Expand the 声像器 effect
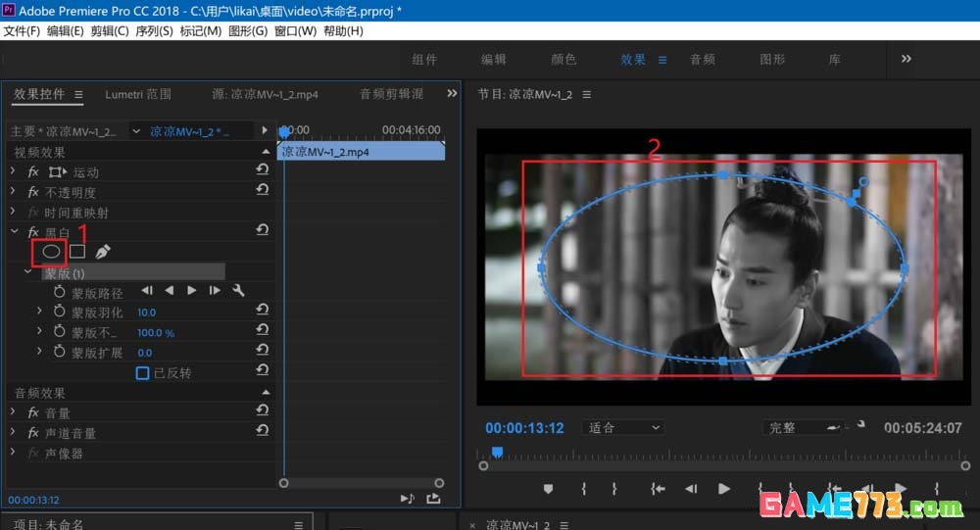Image resolution: width=980 pixels, height=530 pixels. coord(13,452)
